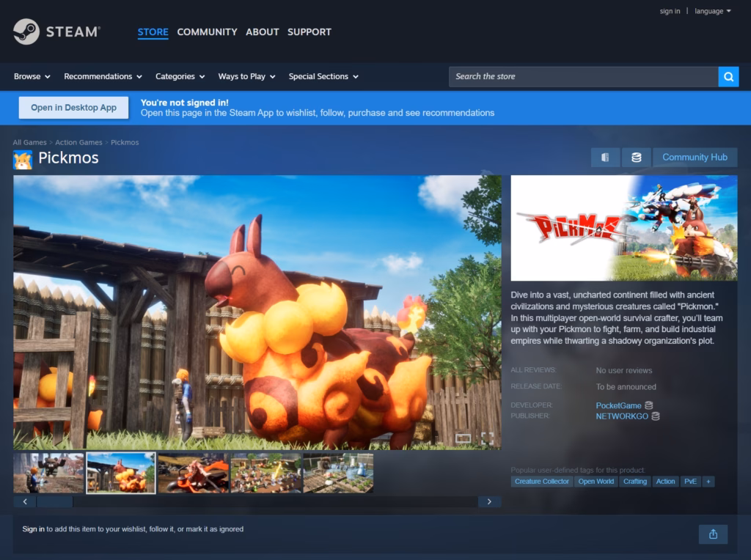Click the 'To be announced' release date
The height and width of the screenshot is (560, 751).
point(626,387)
